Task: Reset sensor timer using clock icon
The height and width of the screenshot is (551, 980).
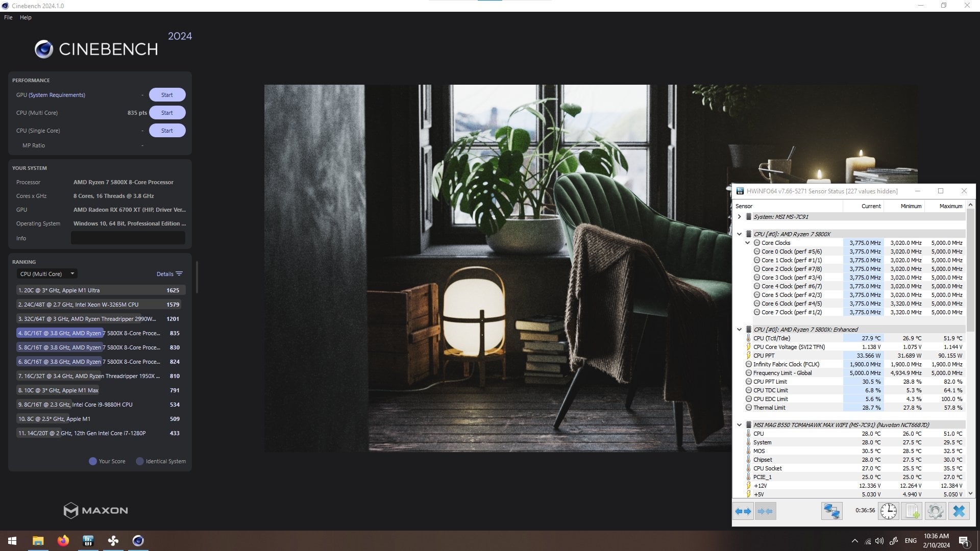Action: point(889,511)
